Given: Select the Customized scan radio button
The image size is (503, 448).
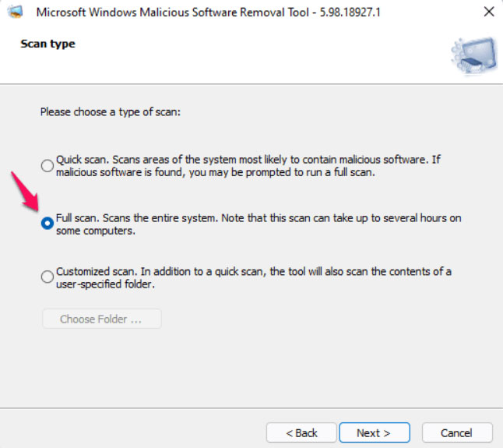Looking at the screenshot, I should (47, 277).
